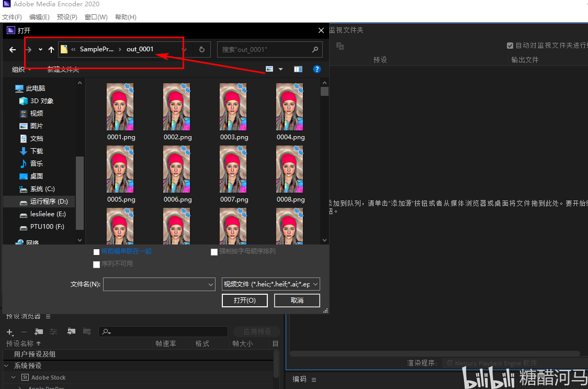The width and height of the screenshot is (588, 389).
Task: Open the dialog help question-mark icon
Action: [x=317, y=69]
